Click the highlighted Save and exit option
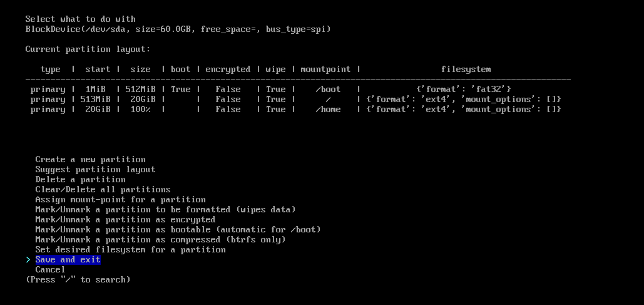Image resolution: width=644 pixels, height=305 pixels. click(68, 260)
